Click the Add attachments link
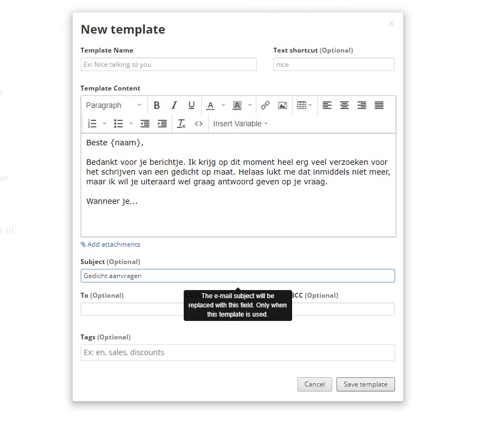 coord(110,245)
